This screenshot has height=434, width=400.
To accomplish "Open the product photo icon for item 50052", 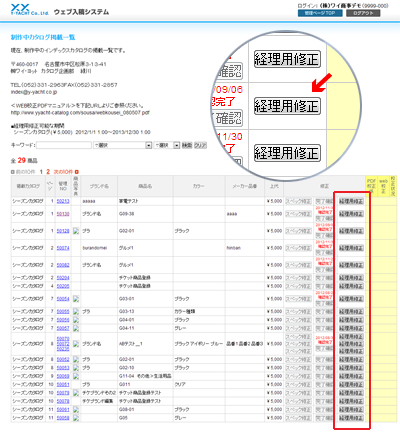I will click(76, 360).
